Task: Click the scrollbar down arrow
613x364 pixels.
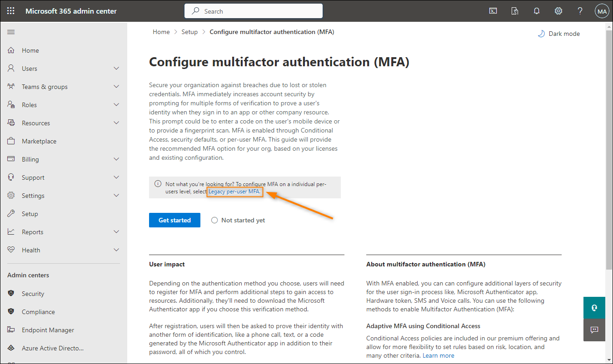Action: tap(609, 360)
